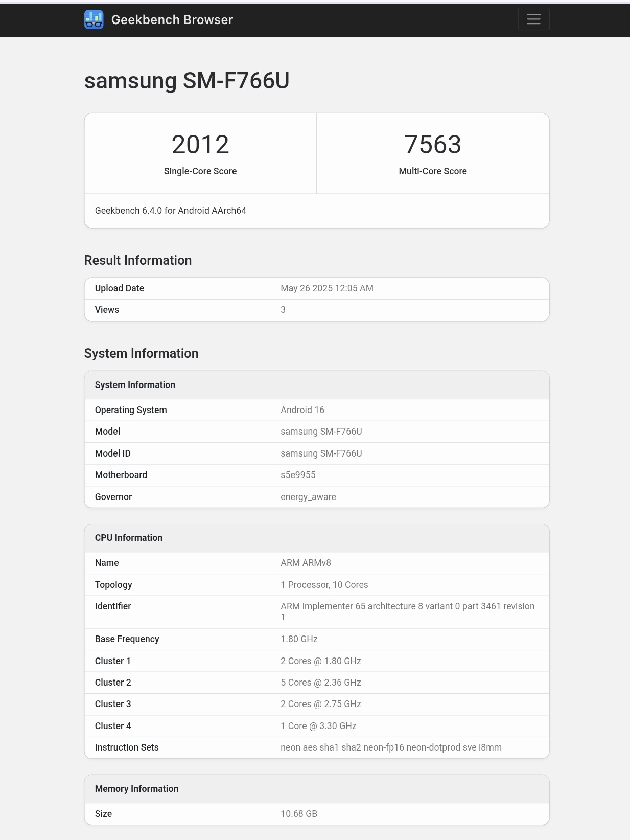Select the Memory Size 10.68 GB row
Screen dimensions: 630x840
[317, 814]
